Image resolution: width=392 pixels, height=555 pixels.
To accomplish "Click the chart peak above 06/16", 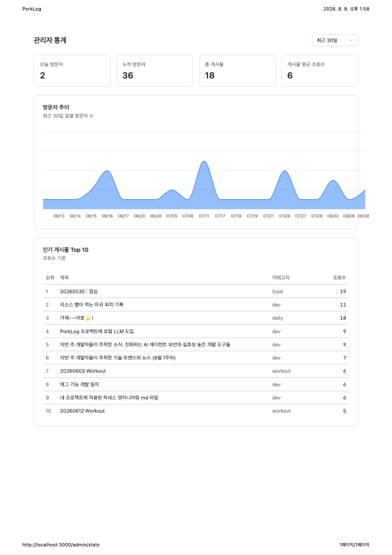I will [x=107, y=171].
